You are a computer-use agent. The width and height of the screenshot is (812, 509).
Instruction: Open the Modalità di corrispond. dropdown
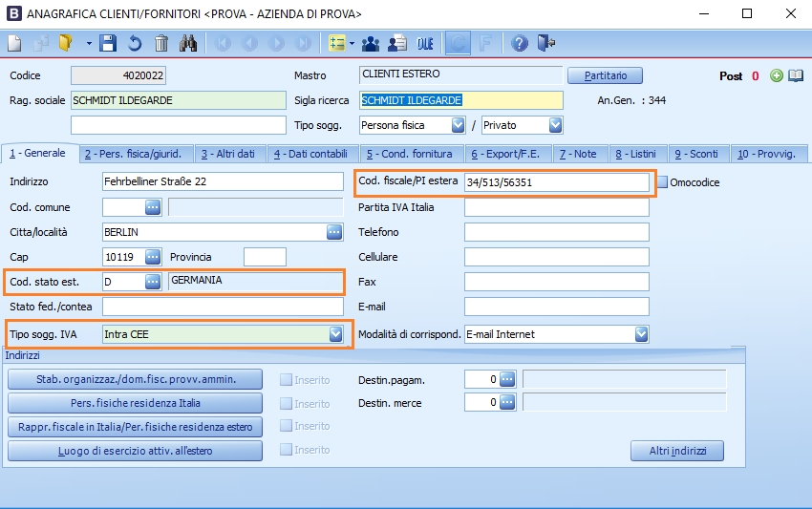(641, 334)
